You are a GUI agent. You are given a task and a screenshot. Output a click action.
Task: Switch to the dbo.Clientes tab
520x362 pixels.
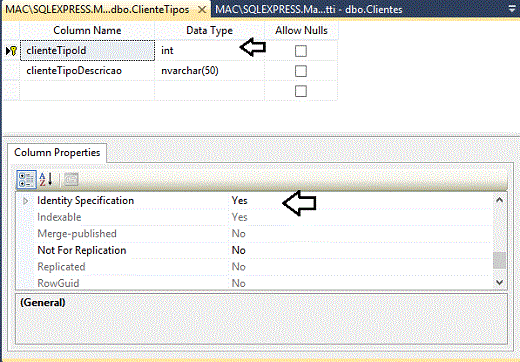click(309, 10)
